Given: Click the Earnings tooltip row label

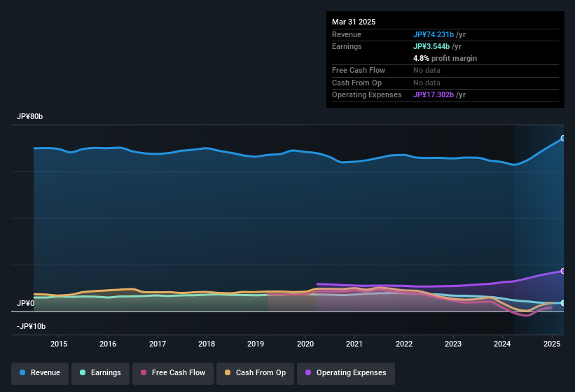Looking at the screenshot, I should [347, 46].
